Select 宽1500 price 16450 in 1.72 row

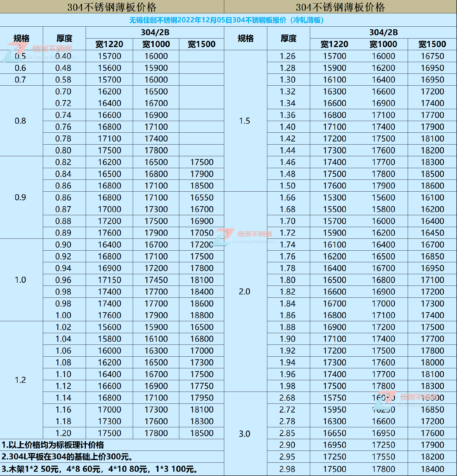click(x=433, y=233)
